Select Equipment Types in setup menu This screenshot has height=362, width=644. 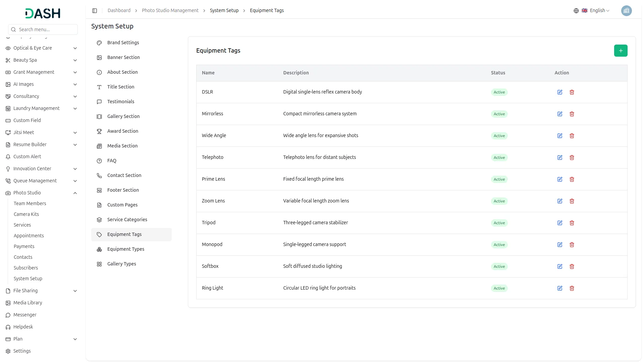point(131,249)
